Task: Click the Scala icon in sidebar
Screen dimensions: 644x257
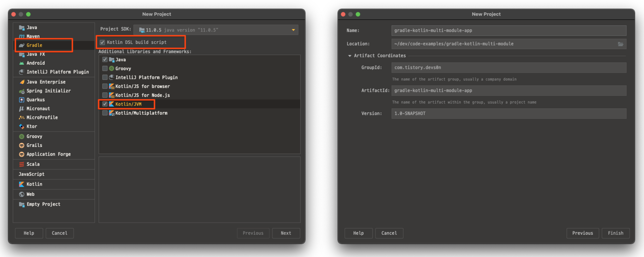Action: (22, 164)
